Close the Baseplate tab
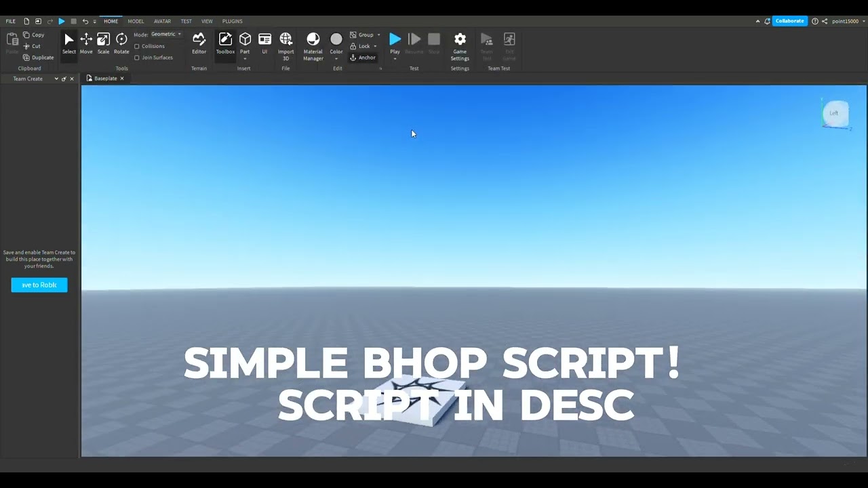Image resolution: width=868 pixels, height=488 pixels. point(122,79)
